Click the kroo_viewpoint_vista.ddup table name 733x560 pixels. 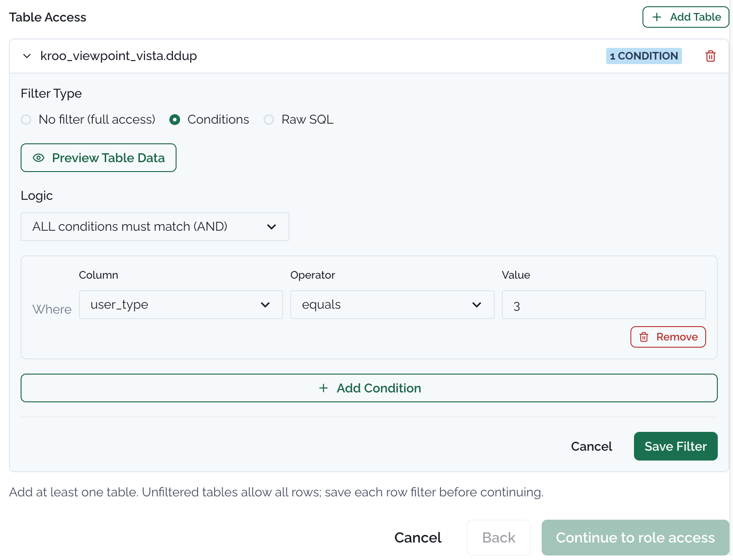point(119,56)
